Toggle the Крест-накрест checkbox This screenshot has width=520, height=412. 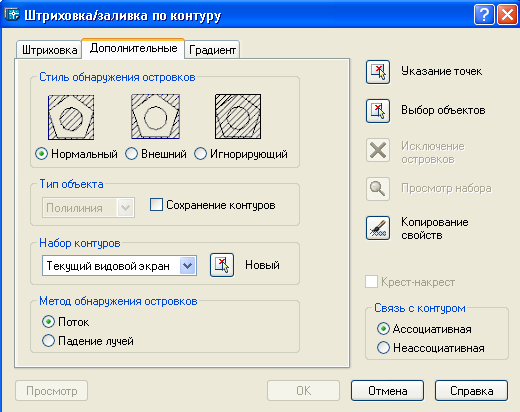click(371, 282)
